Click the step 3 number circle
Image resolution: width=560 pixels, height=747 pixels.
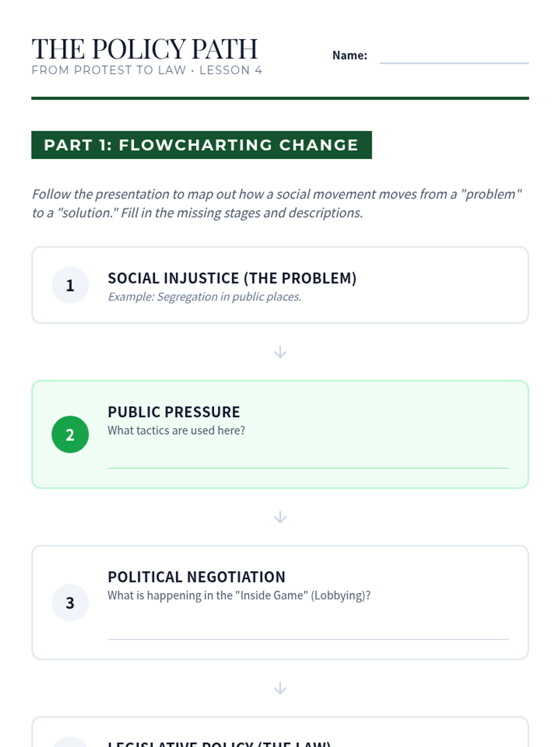tap(70, 603)
